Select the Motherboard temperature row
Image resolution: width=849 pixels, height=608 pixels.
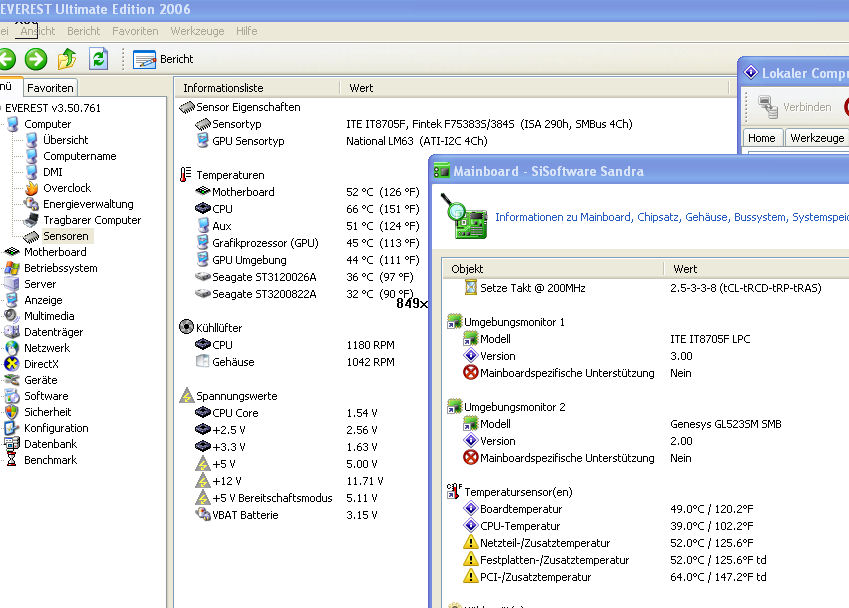click(x=307, y=192)
